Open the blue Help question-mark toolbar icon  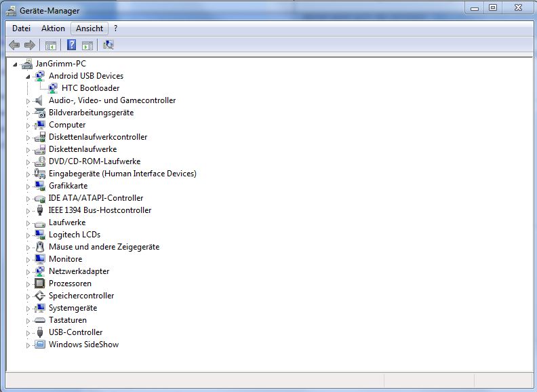[x=72, y=45]
